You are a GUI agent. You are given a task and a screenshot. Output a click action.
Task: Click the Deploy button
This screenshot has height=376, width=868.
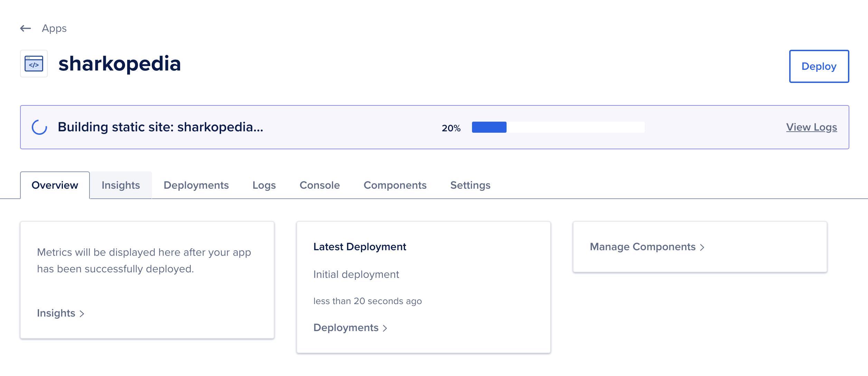coord(819,66)
